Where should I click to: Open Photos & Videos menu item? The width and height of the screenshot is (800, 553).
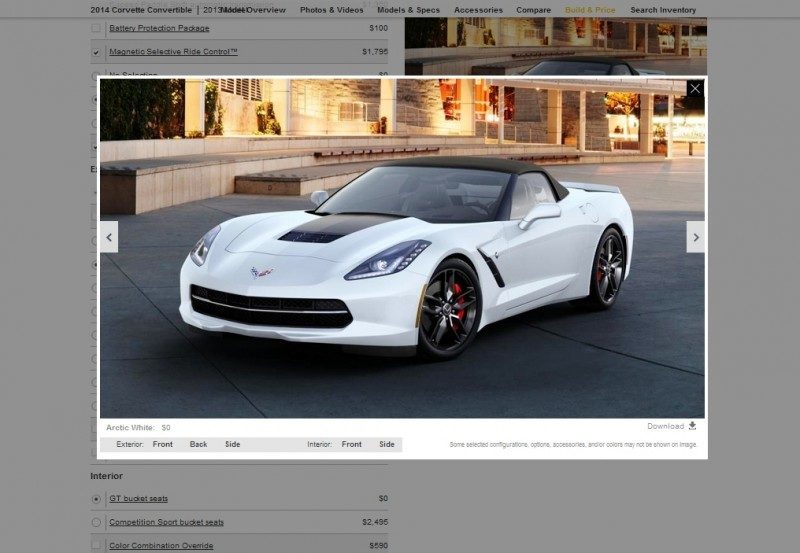click(x=332, y=10)
